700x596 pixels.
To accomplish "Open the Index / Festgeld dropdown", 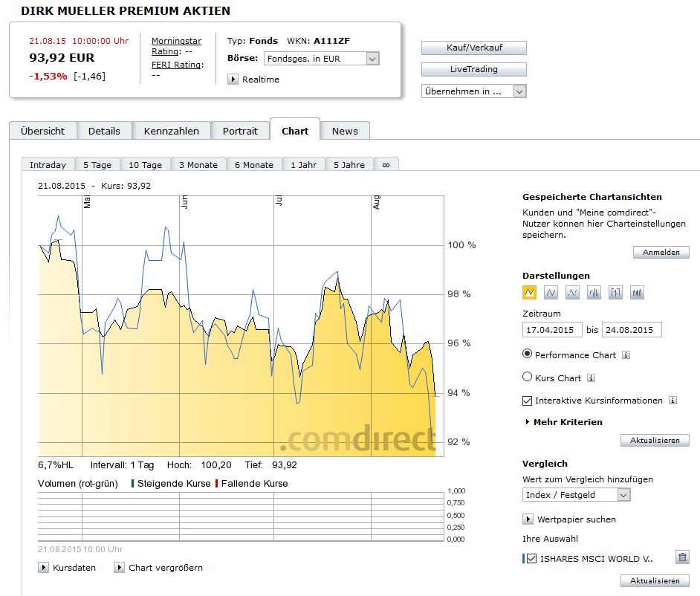I will point(576,495).
